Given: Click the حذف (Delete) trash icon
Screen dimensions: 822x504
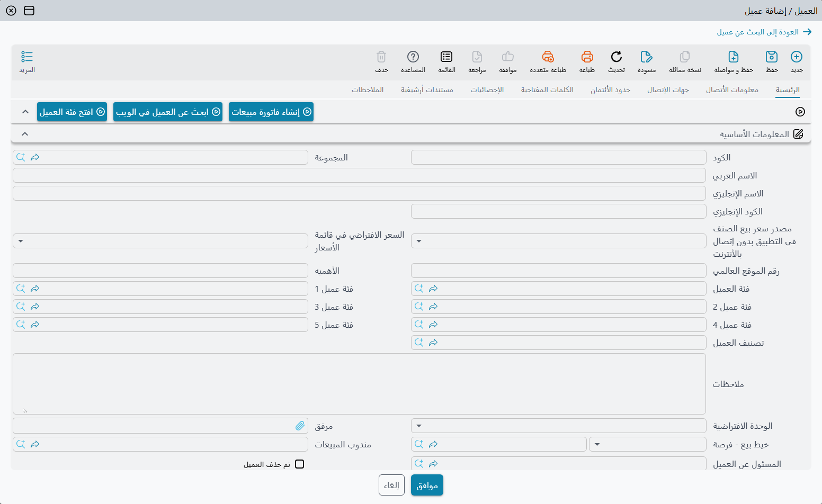Looking at the screenshot, I should click(381, 57).
